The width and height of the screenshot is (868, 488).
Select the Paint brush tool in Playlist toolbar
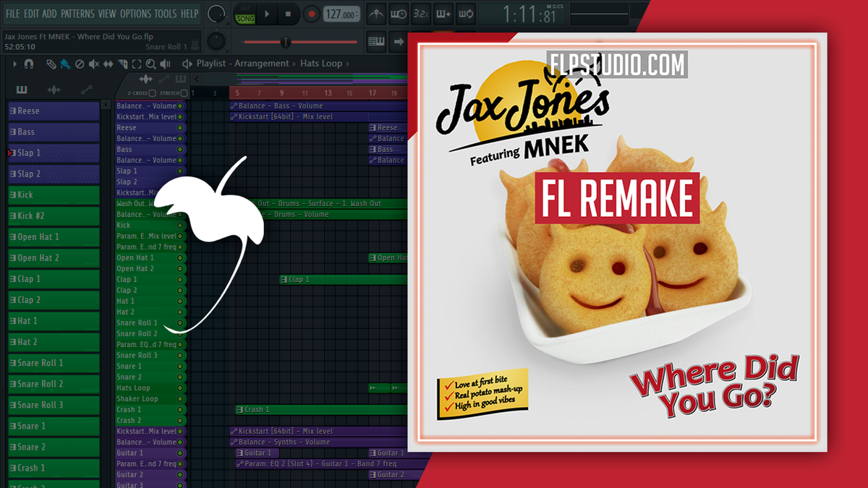65,64
